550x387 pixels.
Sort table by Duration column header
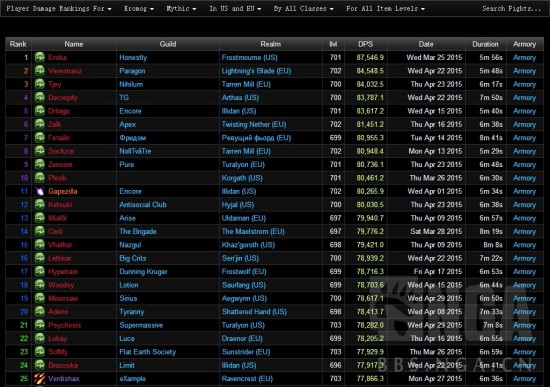click(485, 44)
